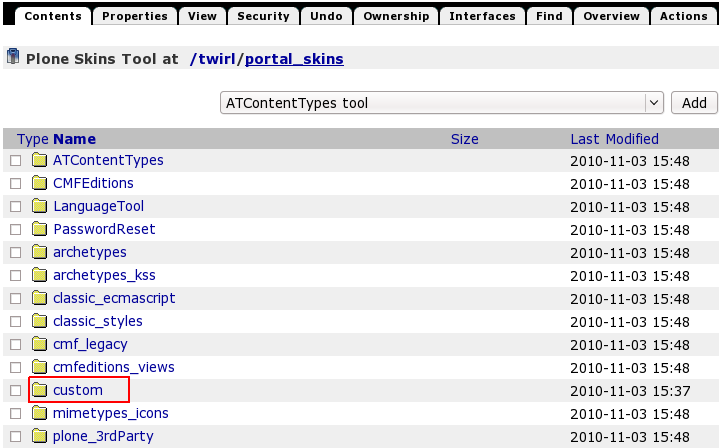Image resolution: width=724 pixels, height=448 pixels.
Task: Switch to the Contents tab
Action: tap(53, 16)
